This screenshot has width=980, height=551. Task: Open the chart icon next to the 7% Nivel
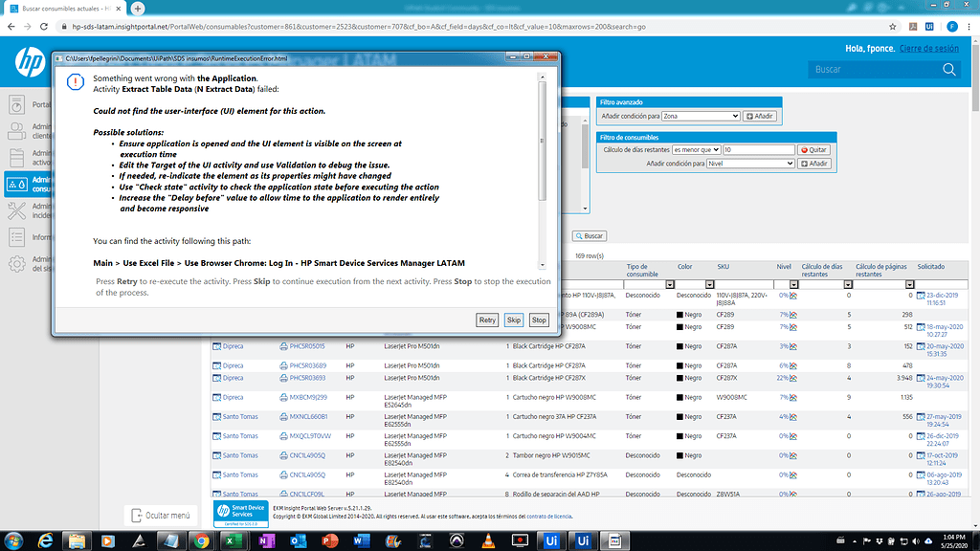(795, 316)
